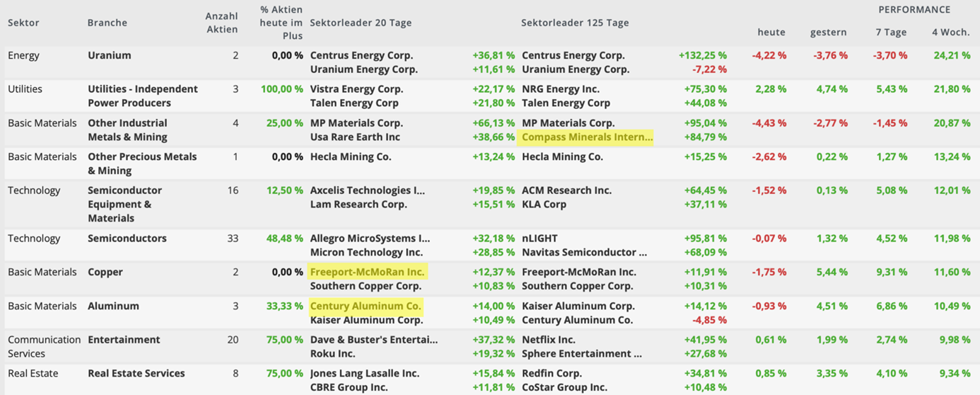Select Netflix Inc. in the 125-day leaders
This screenshot has width=980, height=395.
pos(549,340)
